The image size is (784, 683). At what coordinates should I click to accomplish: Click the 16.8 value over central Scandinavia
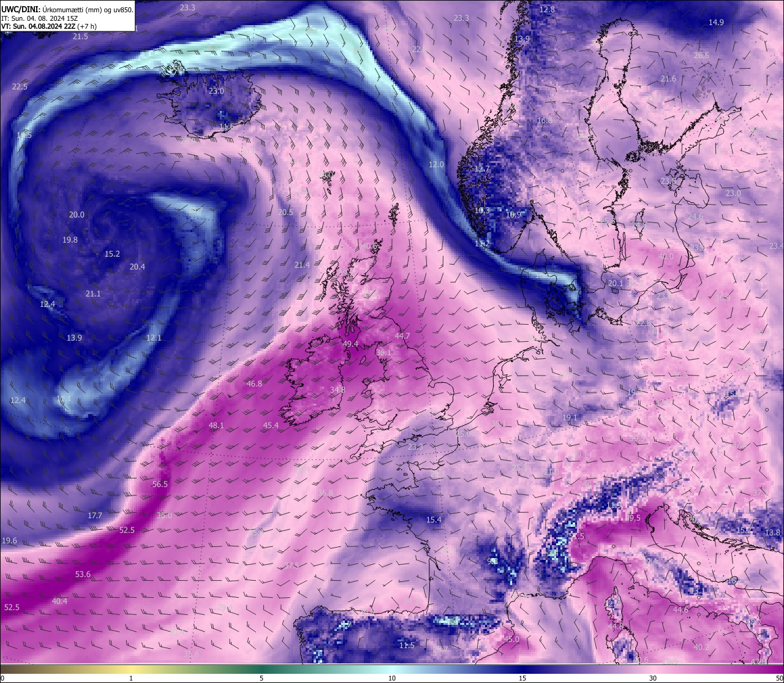click(x=544, y=121)
